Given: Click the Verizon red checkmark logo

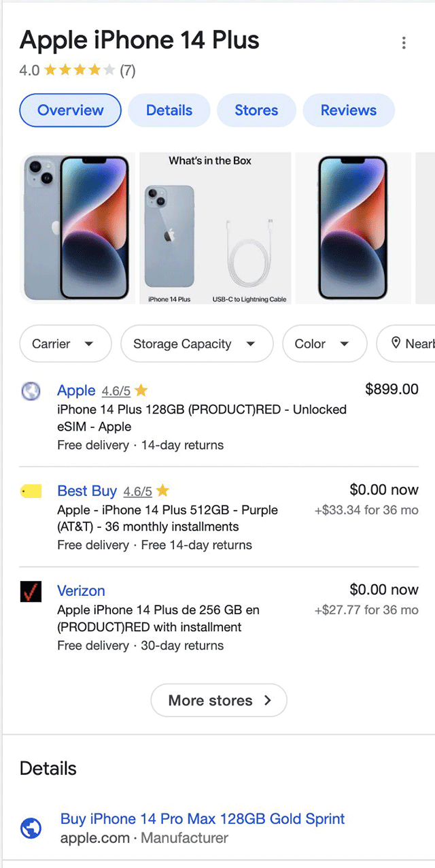Looking at the screenshot, I should pos(31,591).
